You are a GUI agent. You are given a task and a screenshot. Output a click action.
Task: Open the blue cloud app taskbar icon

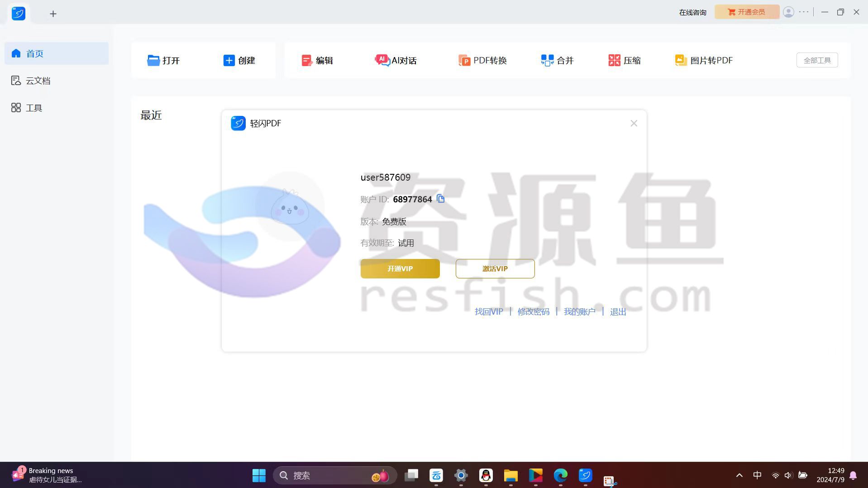click(436, 475)
